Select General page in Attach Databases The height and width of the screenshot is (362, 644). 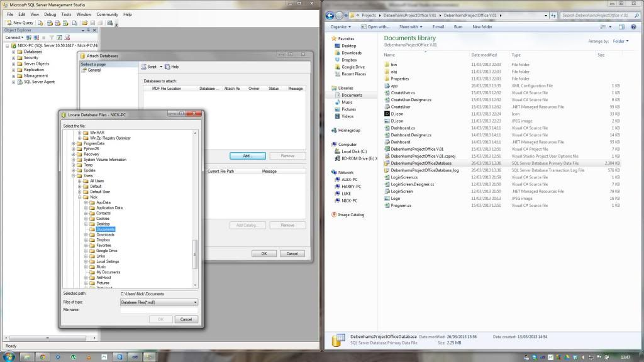[x=94, y=70]
